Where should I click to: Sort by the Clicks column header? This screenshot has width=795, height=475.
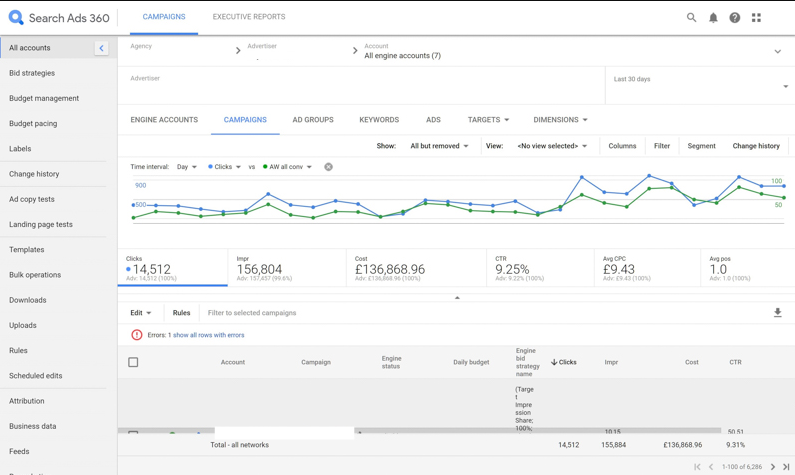point(563,362)
